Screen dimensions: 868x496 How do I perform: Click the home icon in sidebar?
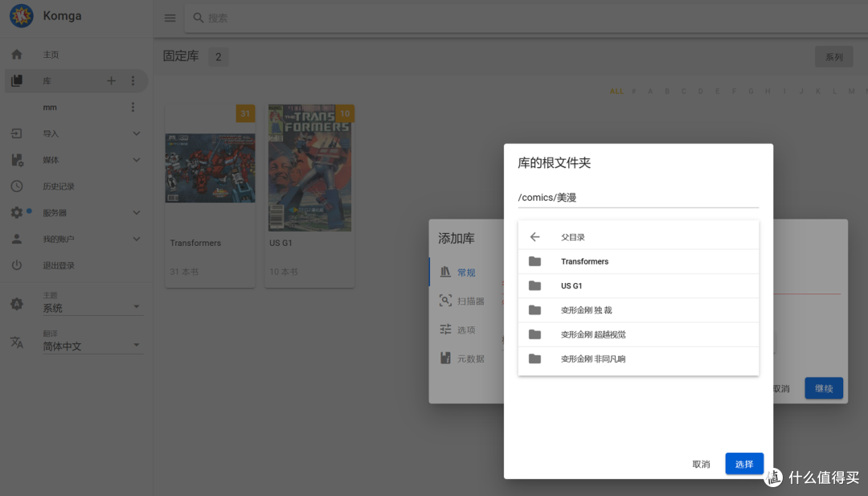pos(17,54)
